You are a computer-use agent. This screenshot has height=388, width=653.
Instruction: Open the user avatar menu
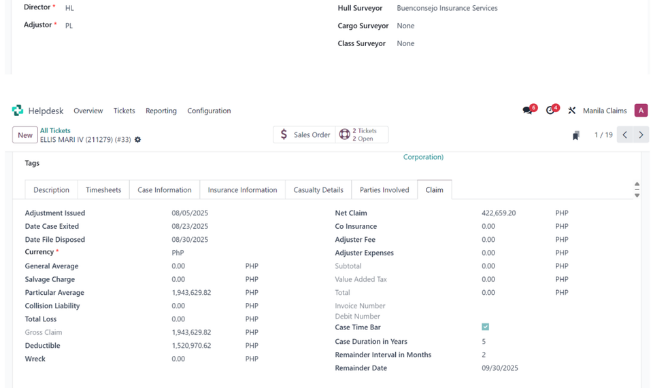641,110
